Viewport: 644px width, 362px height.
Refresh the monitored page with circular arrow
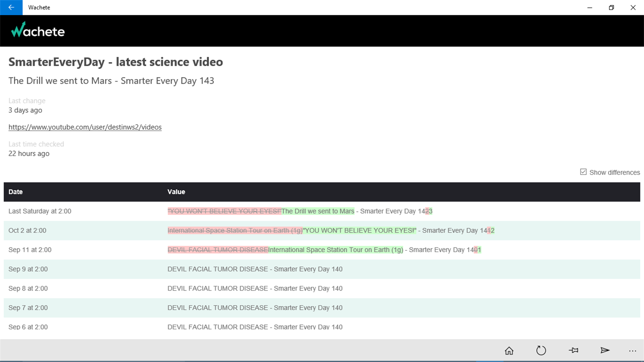(541, 350)
